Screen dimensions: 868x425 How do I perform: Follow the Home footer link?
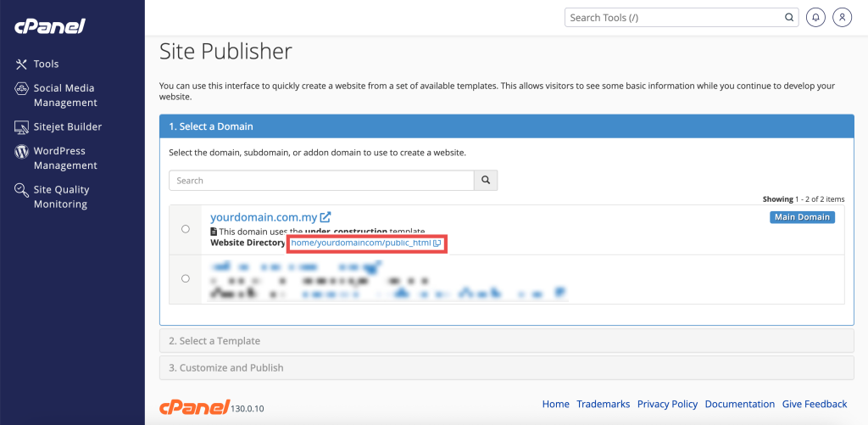coord(556,404)
